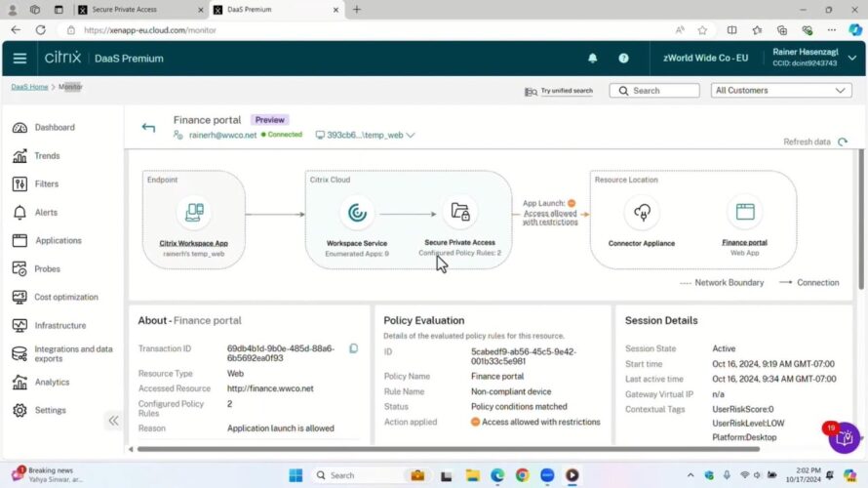Collapse the sidebar with the double chevron
The image size is (868, 488).
pos(113,421)
